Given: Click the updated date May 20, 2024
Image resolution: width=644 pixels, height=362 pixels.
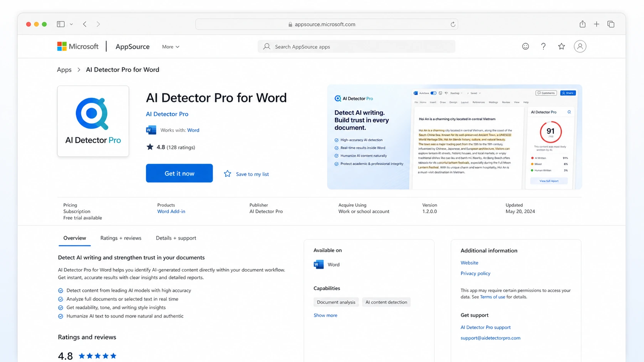Looking at the screenshot, I should pyautogui.click(x=520, y=211).
